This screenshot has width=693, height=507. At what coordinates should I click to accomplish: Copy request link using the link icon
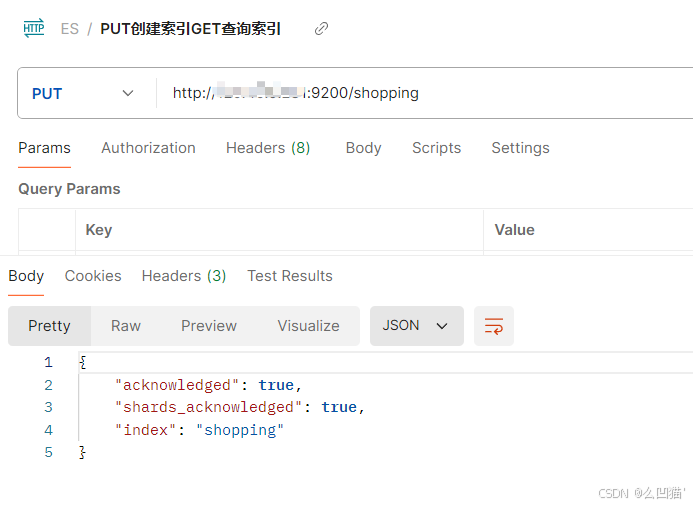pos(321,29)
